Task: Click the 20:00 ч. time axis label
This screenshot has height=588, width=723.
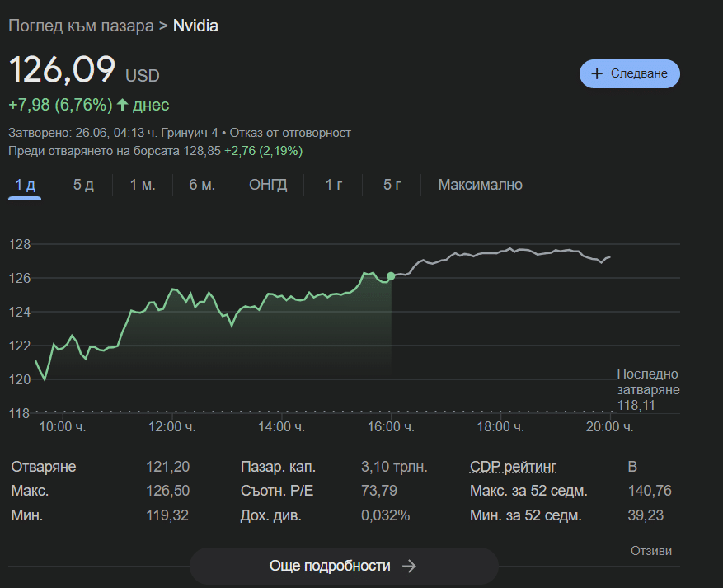Action: (x=609, y=426)
